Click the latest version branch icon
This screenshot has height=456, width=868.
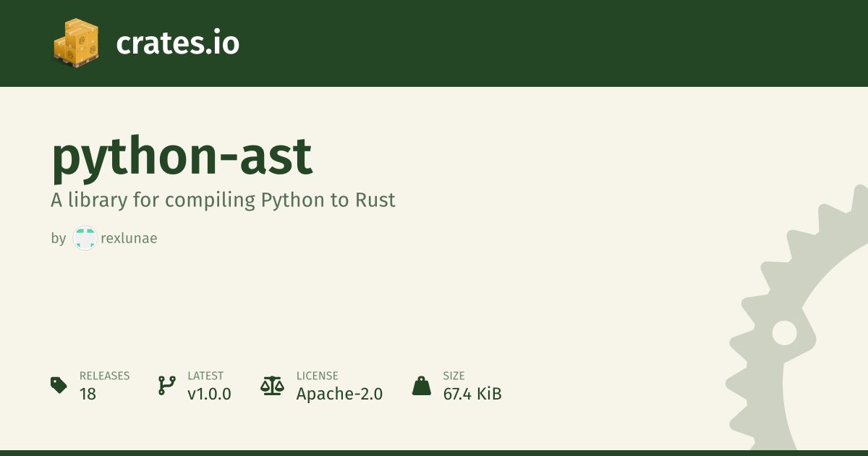[x=166, y=385]
